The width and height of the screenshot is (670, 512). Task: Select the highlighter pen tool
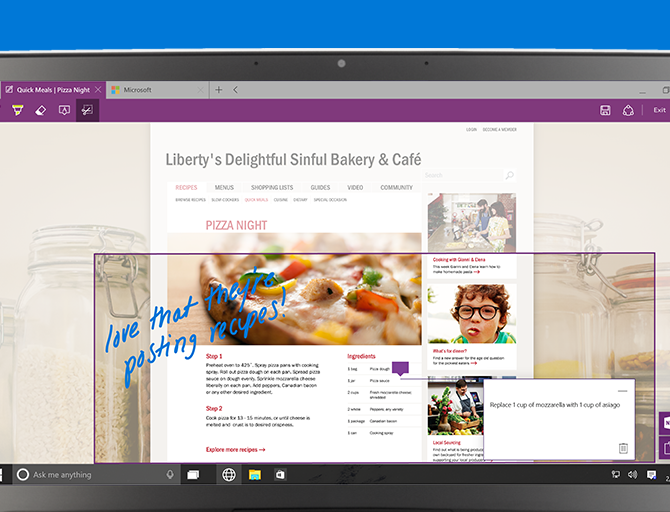click(x=17, y=110)
